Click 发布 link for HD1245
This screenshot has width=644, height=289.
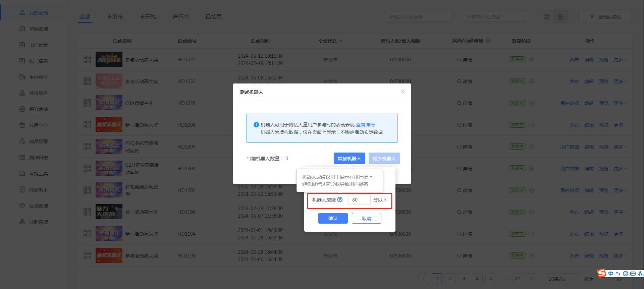[574, 60]
